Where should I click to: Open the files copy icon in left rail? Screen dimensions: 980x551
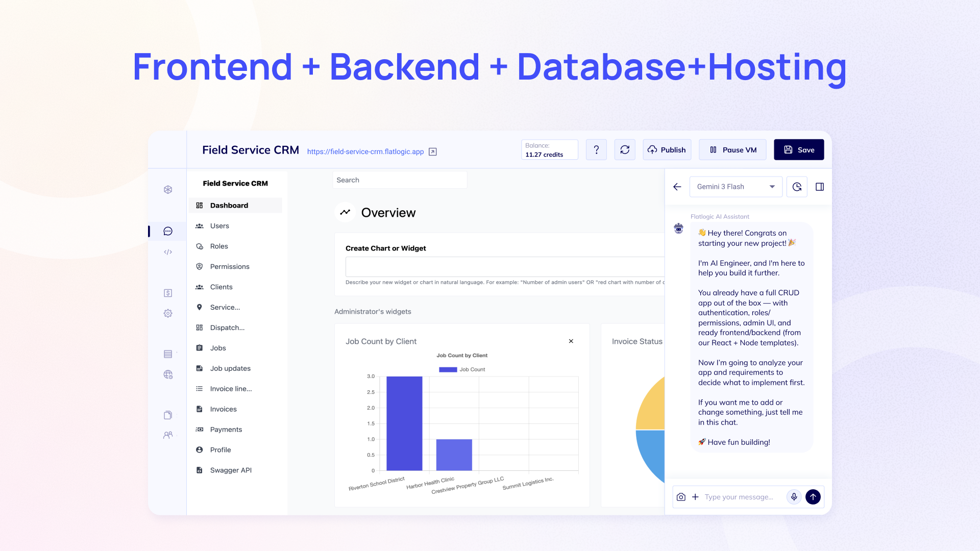coord(168,415)
